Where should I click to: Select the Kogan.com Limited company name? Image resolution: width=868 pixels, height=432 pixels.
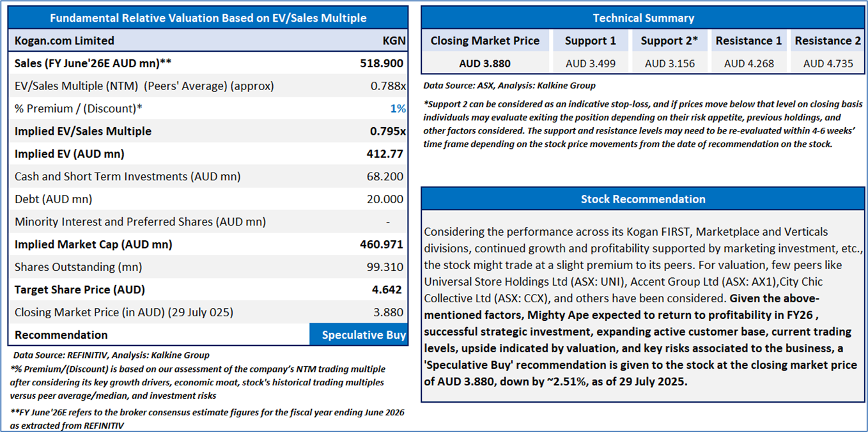click(65, 41)
